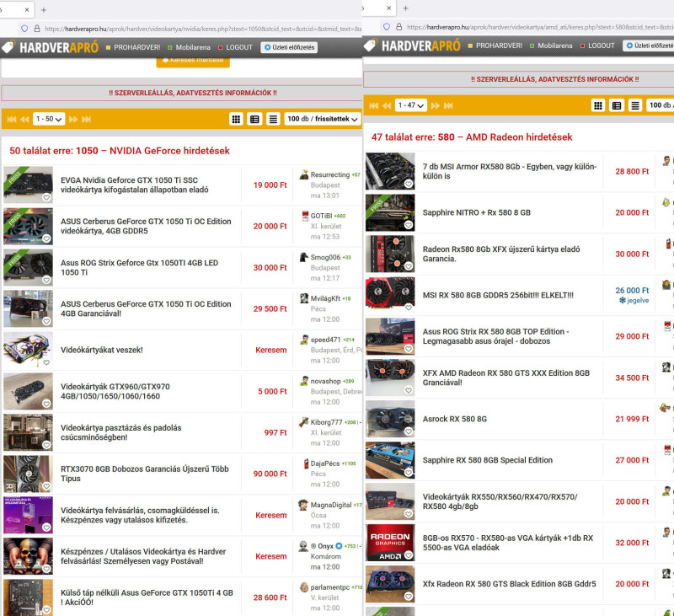This screenshot has height=616, width=674.
Task: Open seller profile Resurrecting
Action: [x=330, y=174]
